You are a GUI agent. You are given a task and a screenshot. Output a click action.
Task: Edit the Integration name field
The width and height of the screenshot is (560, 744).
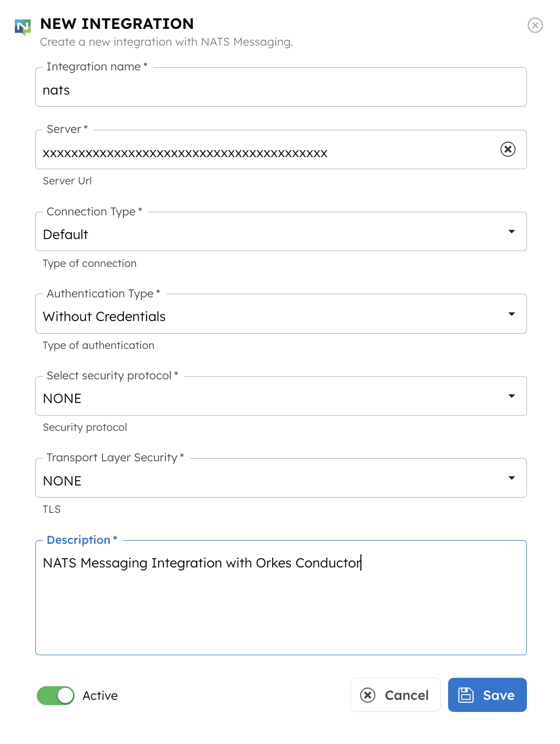[281, 87]
